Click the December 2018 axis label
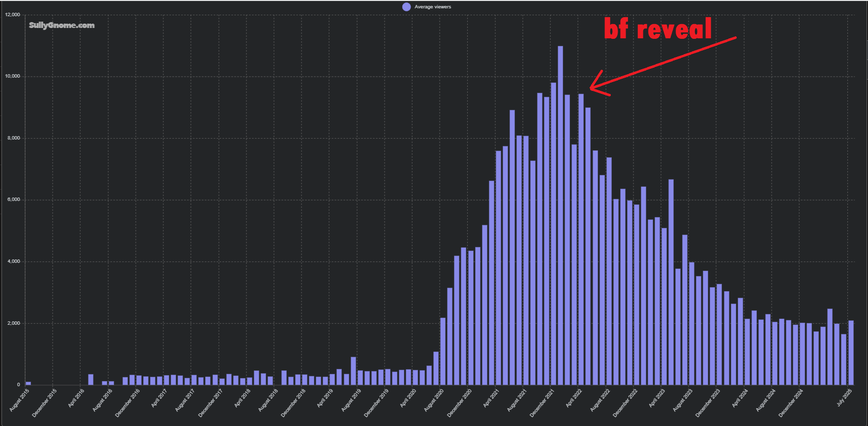This screenshot has height=426, width=868. (x=294, y=402)
